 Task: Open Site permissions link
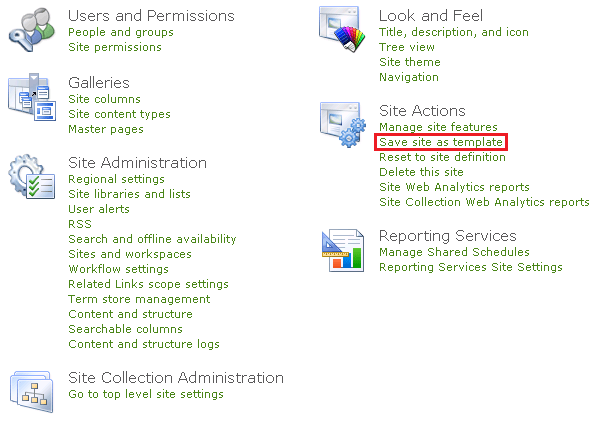(115, 47)
